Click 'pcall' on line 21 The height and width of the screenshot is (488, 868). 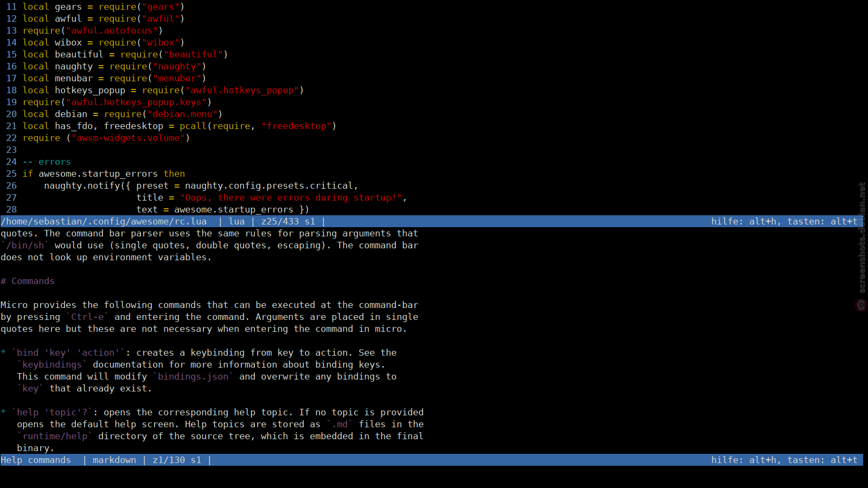tap(193, 126)
